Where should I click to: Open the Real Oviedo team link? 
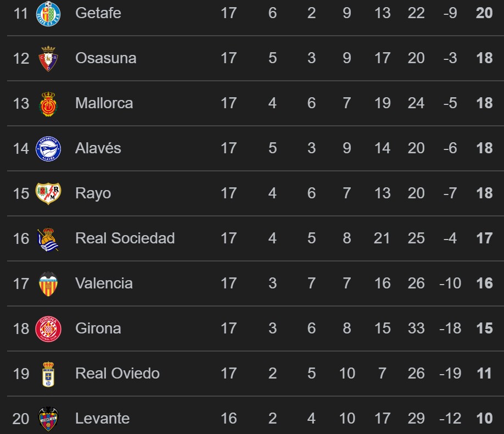117,374
